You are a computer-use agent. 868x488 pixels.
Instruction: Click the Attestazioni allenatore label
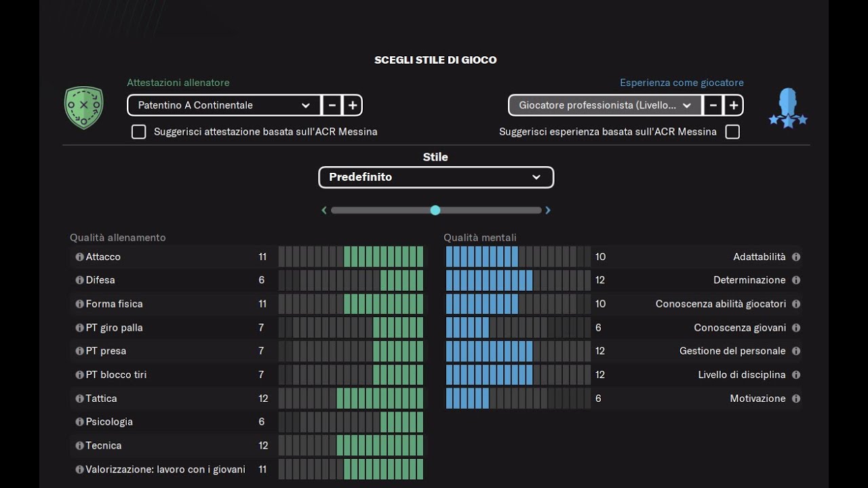[178, 83]
